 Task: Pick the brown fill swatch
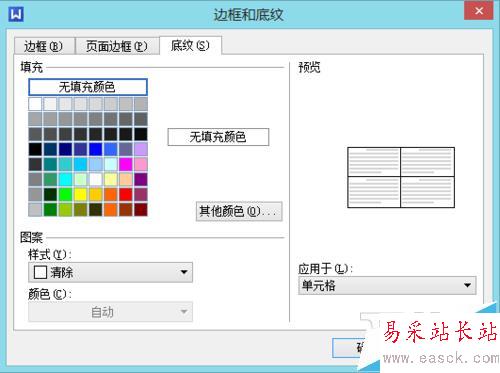pos(126,210)
